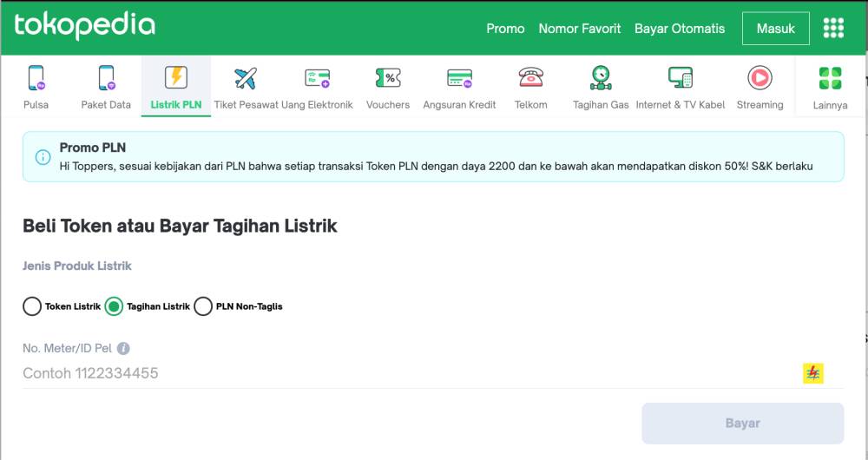Open the Tiket Pesawat airplane icon
The height and width of the screenshot is (460, 868).
[x=246, y=78]
